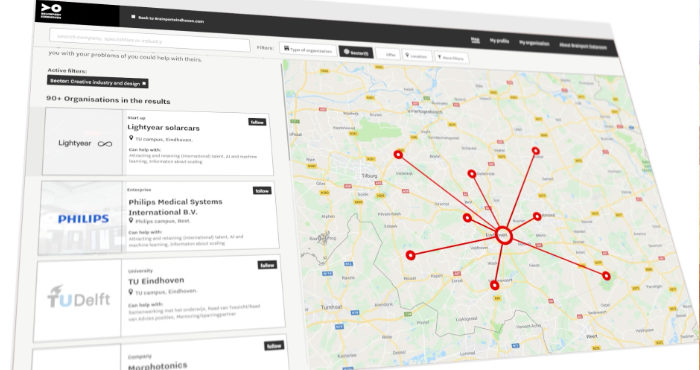Open the Offer filter dropdown

(x=388, y=54)
